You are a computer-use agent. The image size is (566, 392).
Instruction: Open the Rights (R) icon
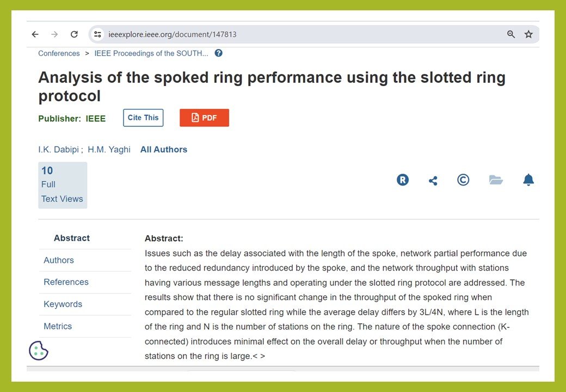tap(403, 180)
